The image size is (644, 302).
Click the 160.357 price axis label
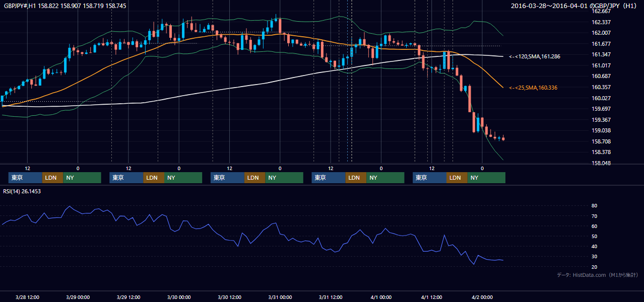tap(601, 87)
